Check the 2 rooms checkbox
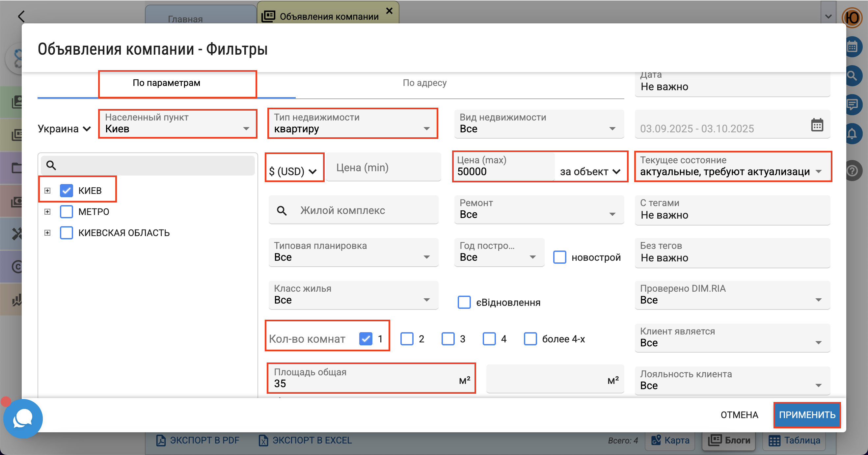Image resolution: width=868 pixels, height=455 pixels. click(407, 339)
